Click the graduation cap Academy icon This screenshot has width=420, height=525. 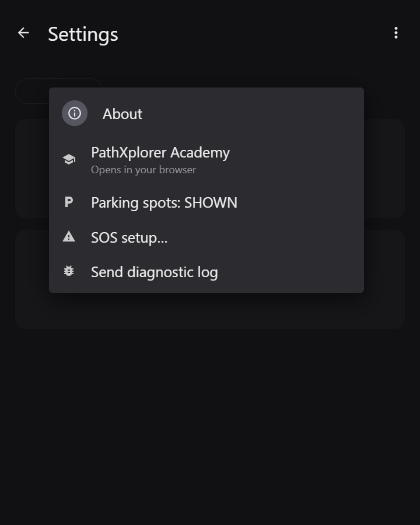(x=69, y=159)
